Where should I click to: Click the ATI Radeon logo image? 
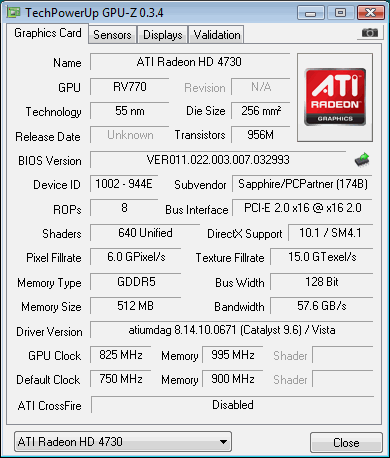335,97
